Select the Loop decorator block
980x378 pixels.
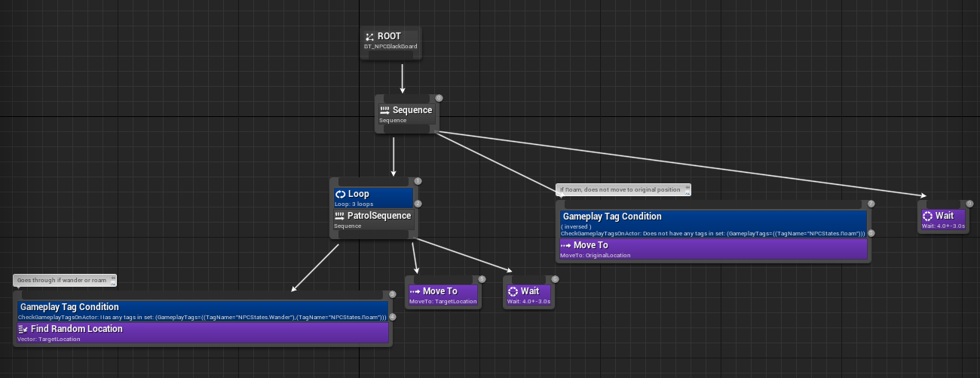(x=374, y=198)
